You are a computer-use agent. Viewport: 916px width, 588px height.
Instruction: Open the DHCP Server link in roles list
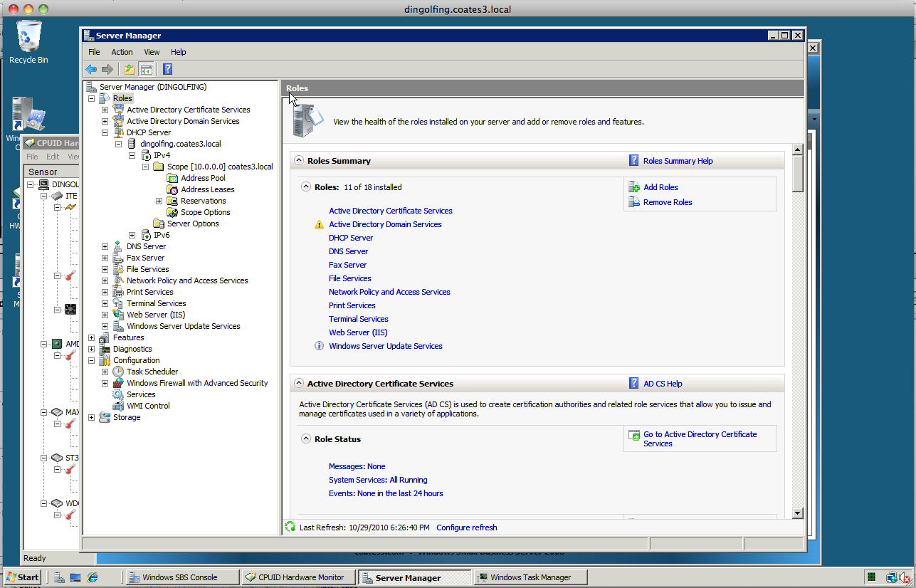[351, 238]
